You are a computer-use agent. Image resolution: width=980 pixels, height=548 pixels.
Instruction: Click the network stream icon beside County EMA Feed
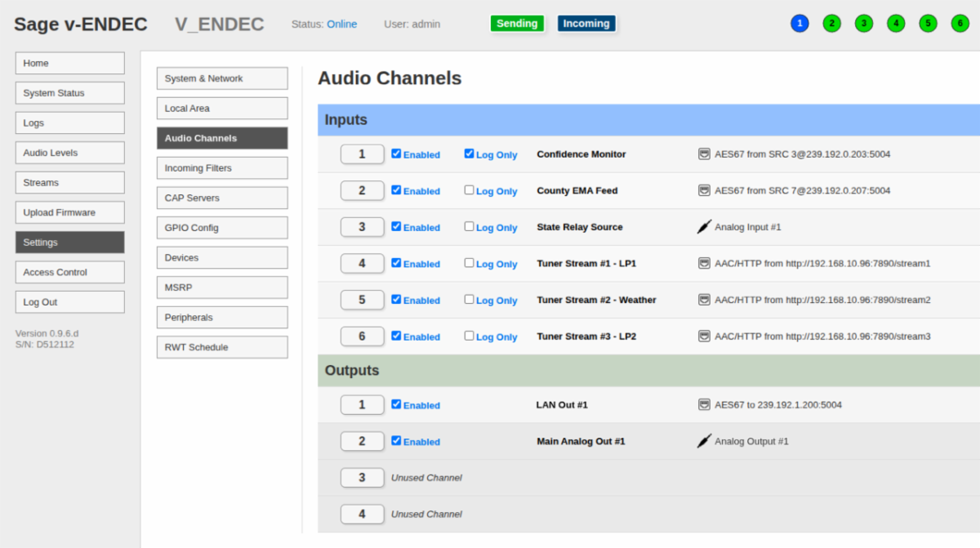[x=703, y=190]
